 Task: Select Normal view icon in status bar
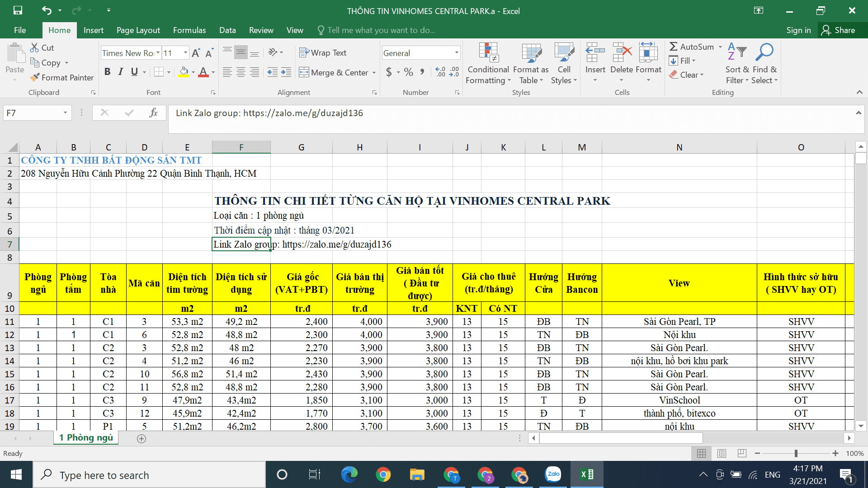pos(702,453)
